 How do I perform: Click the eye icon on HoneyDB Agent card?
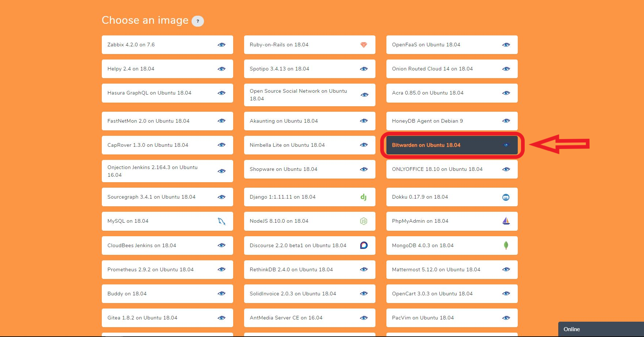coord(506,121)
